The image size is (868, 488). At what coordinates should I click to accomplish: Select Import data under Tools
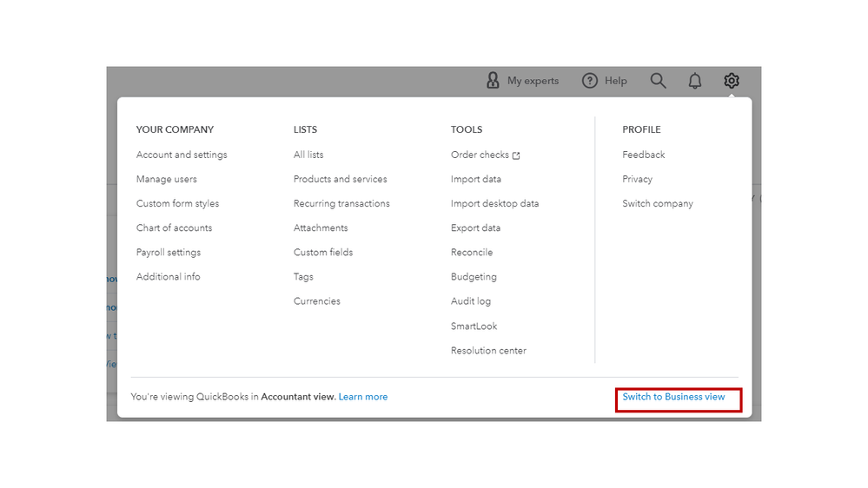tap(476, 179)
